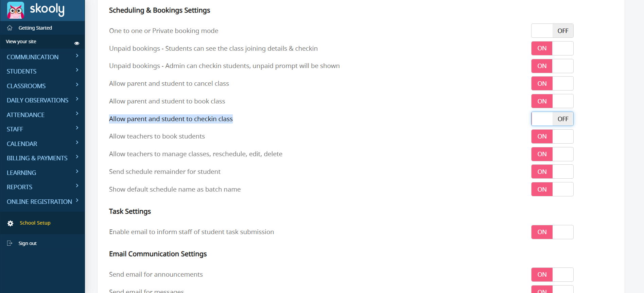644x293 pixels.
Task: Disable email for announcements toggle
Action: [x=552, y=275]
